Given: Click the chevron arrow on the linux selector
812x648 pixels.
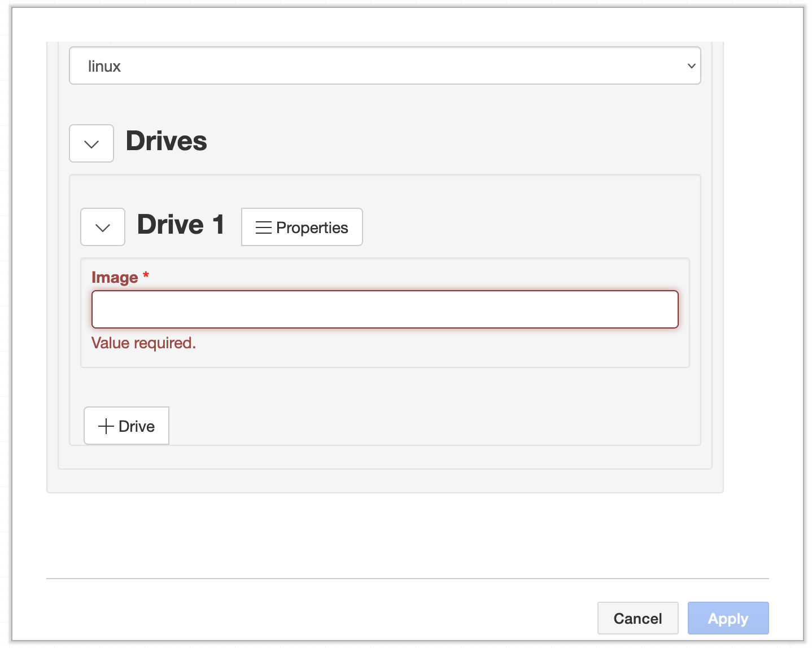Looking at the screenshot, I should pyautogui.click(x=691, y=66).
